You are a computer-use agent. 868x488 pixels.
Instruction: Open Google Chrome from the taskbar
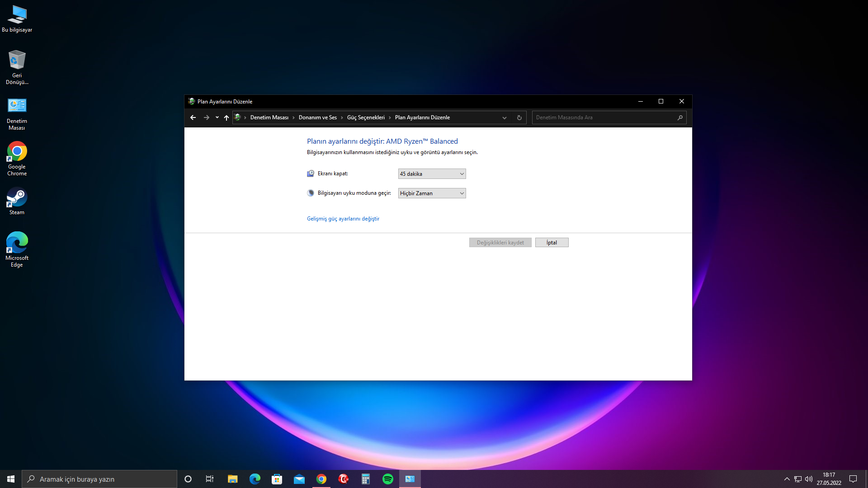coord(321,479)
